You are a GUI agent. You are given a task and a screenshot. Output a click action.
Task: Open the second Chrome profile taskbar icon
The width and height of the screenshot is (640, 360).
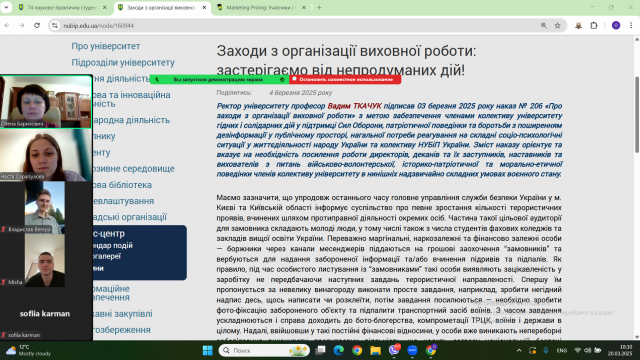tap(431, 350)
